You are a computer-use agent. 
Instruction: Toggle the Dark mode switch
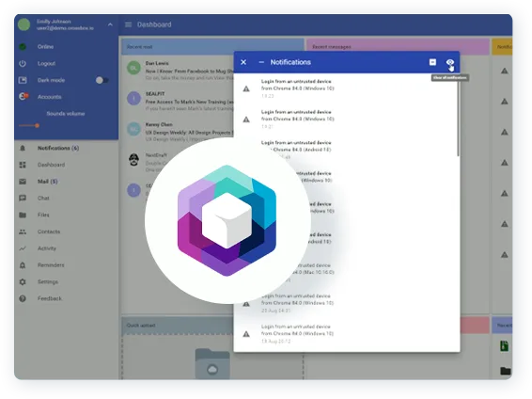click(x=102, y=80)
